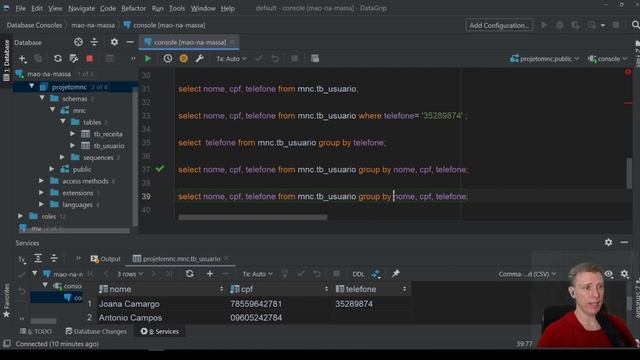The width and height of the screenshot is (640, 360).
Task: Click Database Consoles breadcrumb
Action: pyautogui.click(x=34, y=25)
